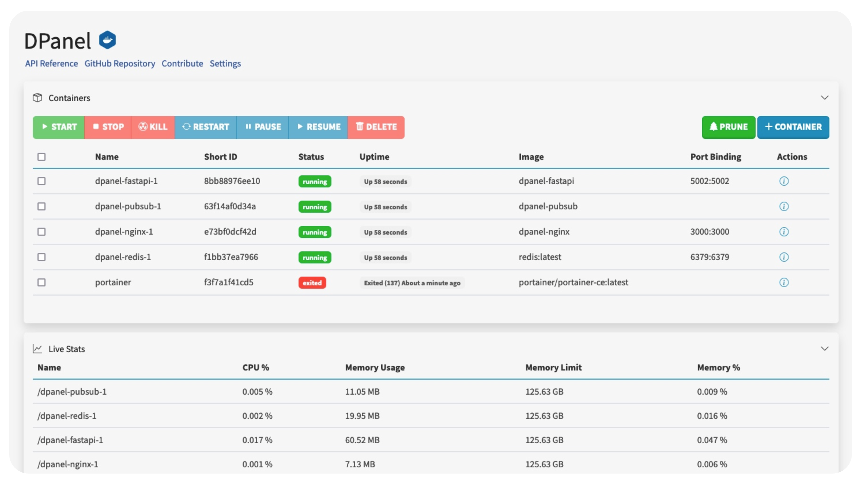This screenshot has height=494, width=868.
Task: Add a new container button
Action: [x=793, y=127]
